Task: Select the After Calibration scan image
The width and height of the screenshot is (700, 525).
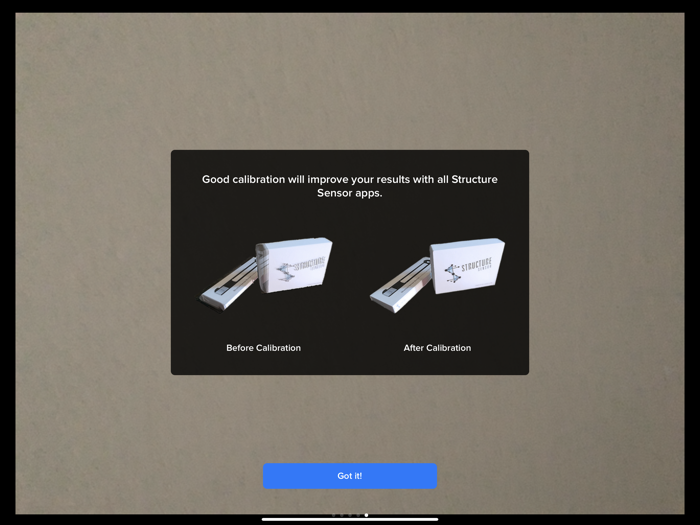Action: [x=438, y=275]
